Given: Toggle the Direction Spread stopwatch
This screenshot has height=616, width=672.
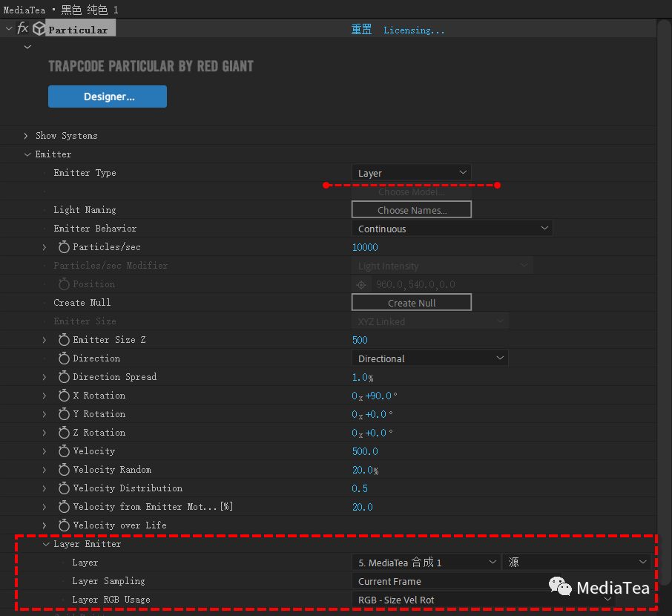Looking at the screenshot, I should 64,377.
